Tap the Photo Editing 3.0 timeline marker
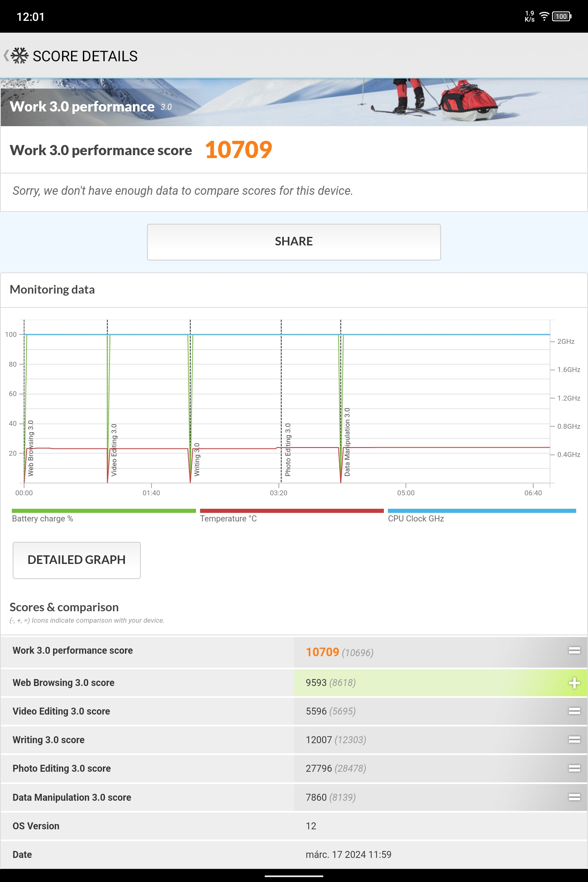 click(288, 450)
